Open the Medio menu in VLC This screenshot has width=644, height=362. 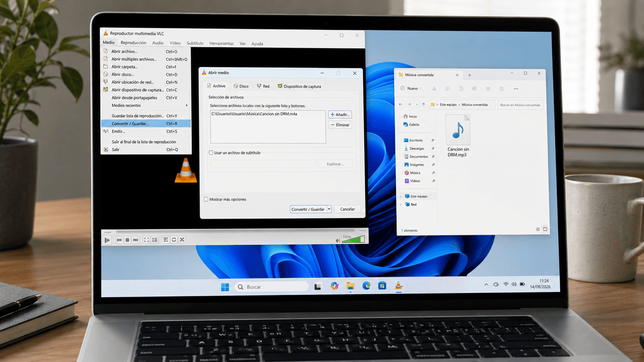109,43
